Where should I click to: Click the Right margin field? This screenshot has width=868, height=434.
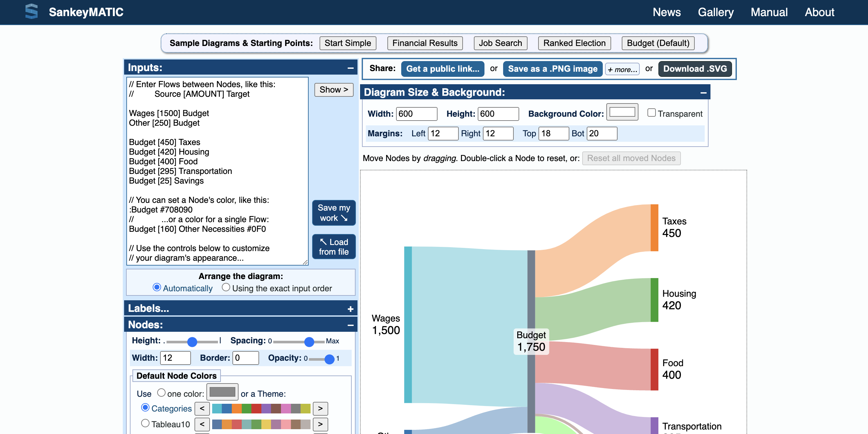click(498, 133)
